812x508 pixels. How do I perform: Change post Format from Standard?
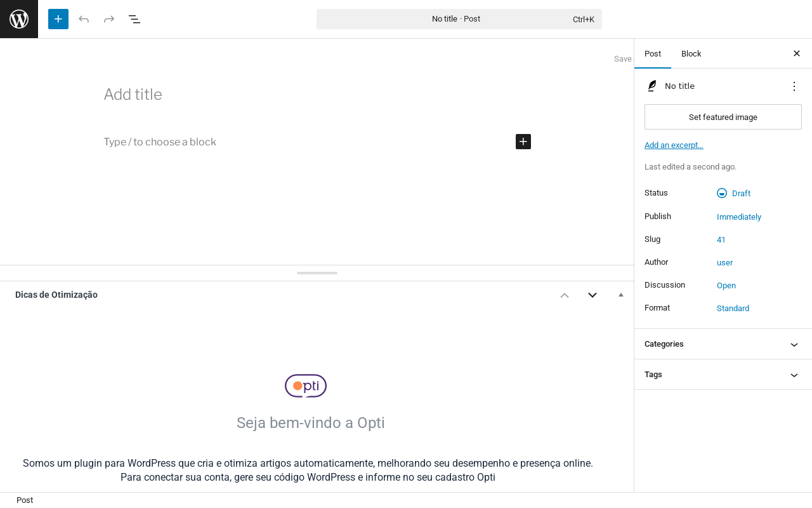click(733, 308)
